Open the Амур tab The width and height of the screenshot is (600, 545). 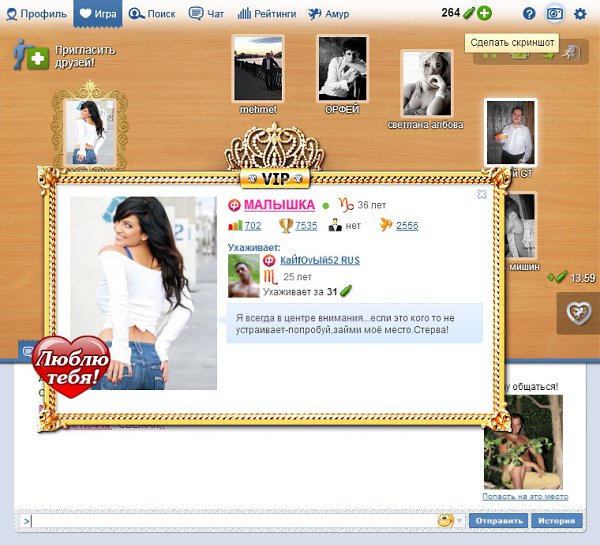pyautogui.click(x=328, y=14)
